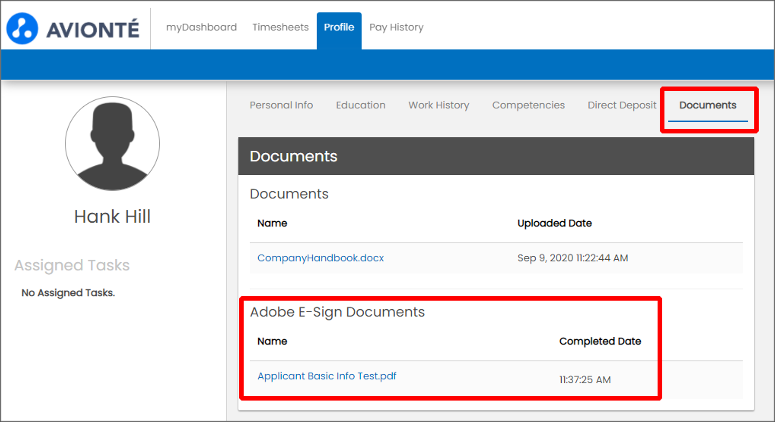Open Applicant Basic Info Test.pdf link
The height and width of the screenshot is (422, 775).
326,376
